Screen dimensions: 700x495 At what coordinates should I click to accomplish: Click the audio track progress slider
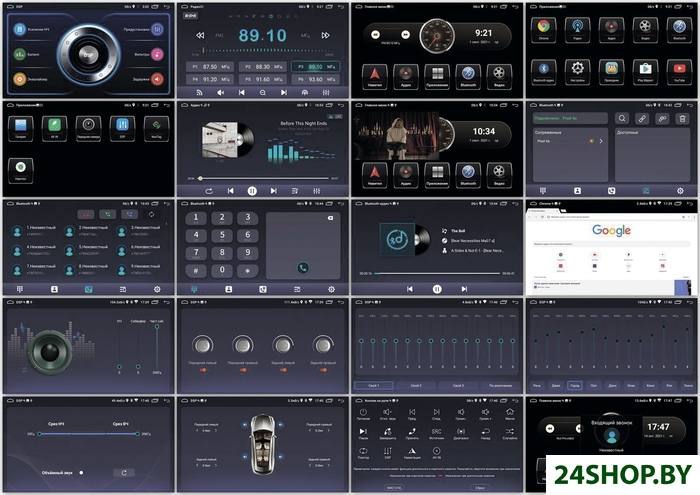tap(262, 178)
